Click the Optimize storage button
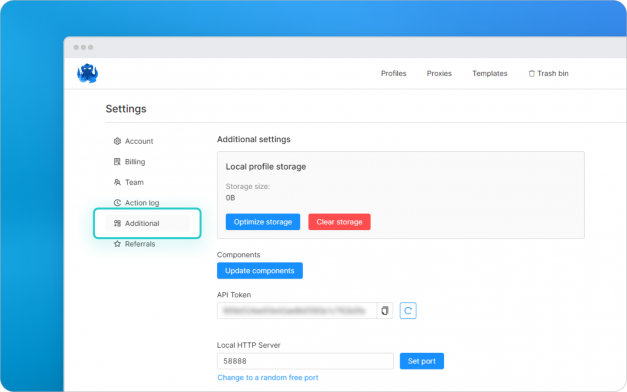 pyautogui.click(x=263, y=222)
